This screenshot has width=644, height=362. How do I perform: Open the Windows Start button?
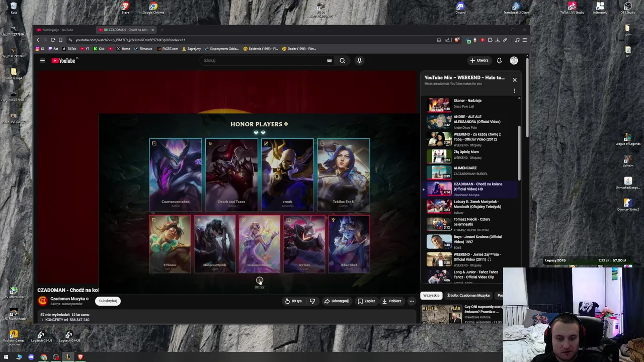(6, 357)
